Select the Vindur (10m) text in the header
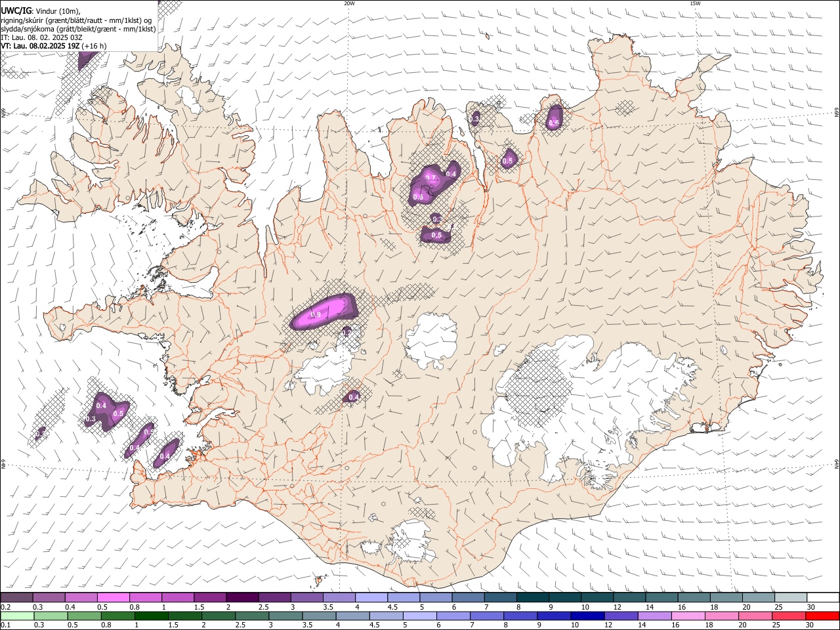The image size is (840, 630). (57, 11)
